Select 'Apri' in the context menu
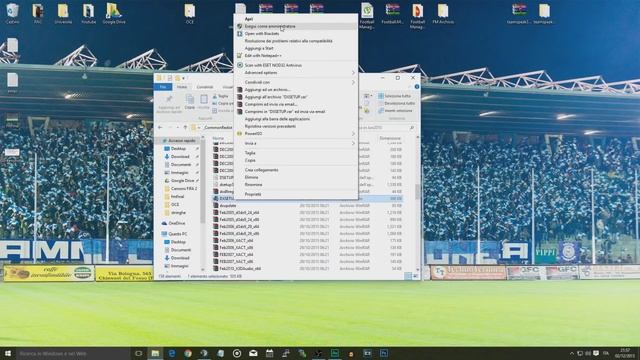This screenshot has width=640, height=360. (249, 19)
